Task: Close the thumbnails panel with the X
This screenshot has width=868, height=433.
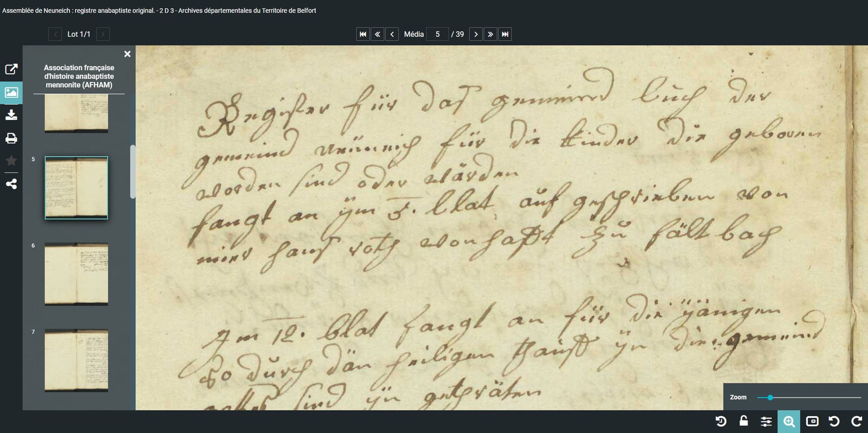Action: point(127,54)
